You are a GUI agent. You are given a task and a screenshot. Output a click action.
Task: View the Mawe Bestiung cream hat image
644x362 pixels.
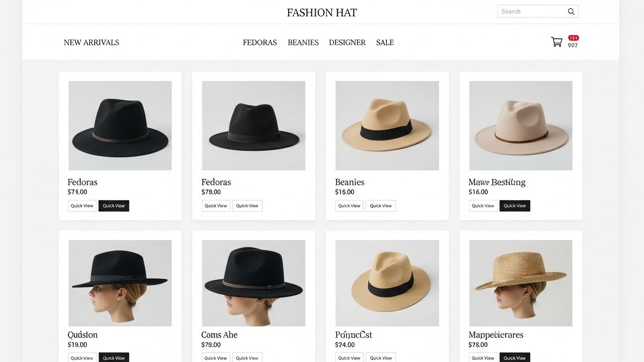coord(520,125)
